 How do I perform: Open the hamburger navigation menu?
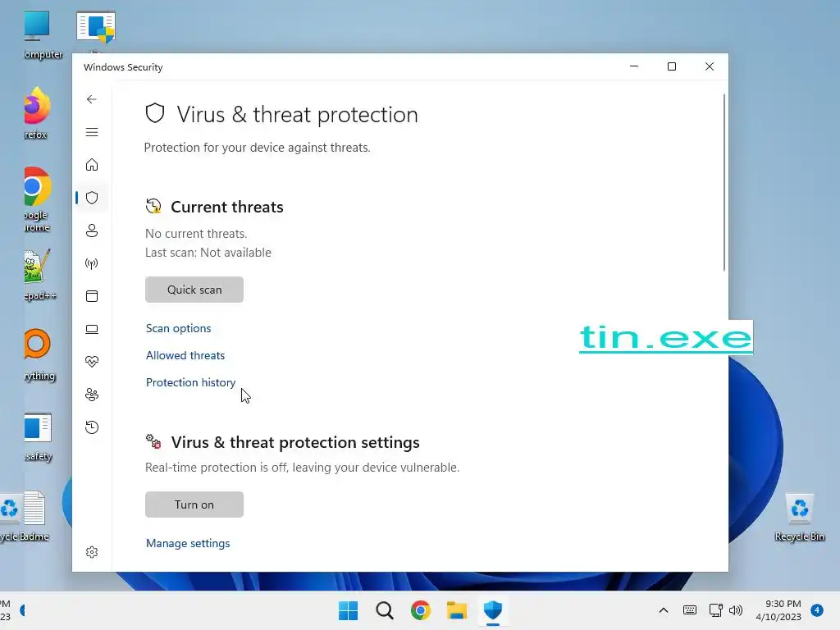[x=92, y=132]
